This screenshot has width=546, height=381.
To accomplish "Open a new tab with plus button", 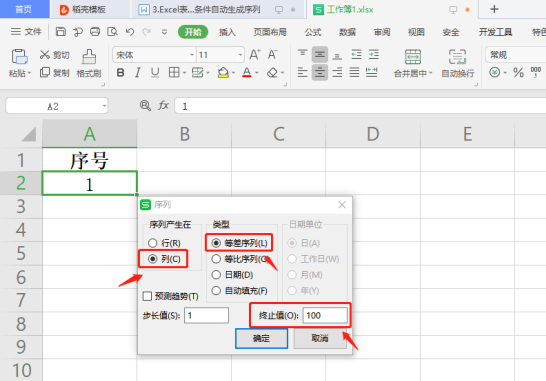I will coord(494,9).
